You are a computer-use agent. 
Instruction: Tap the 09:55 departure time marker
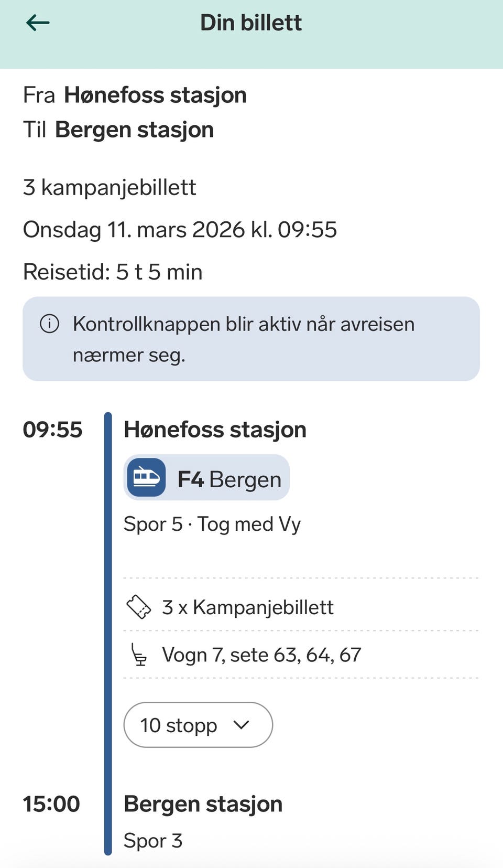52,430
